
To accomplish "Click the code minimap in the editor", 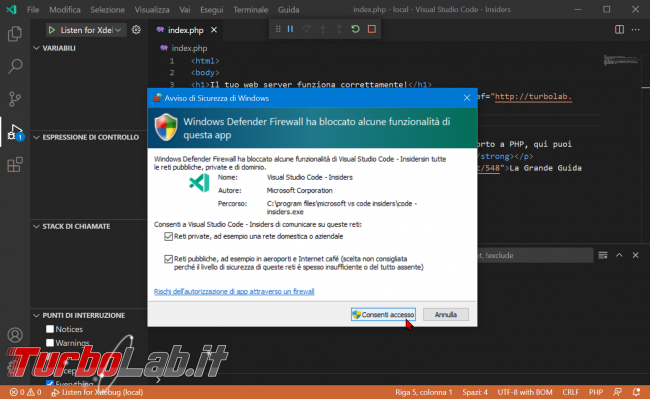I will [x=621, y=60].
